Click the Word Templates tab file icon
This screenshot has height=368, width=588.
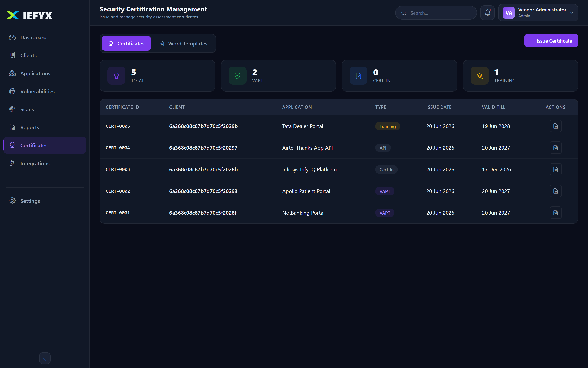point(161,44)
